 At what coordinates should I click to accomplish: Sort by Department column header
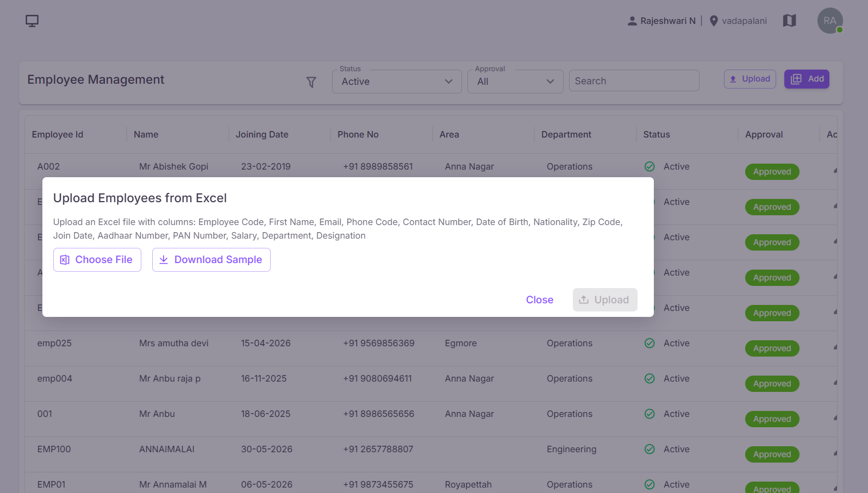pos(566,134)
